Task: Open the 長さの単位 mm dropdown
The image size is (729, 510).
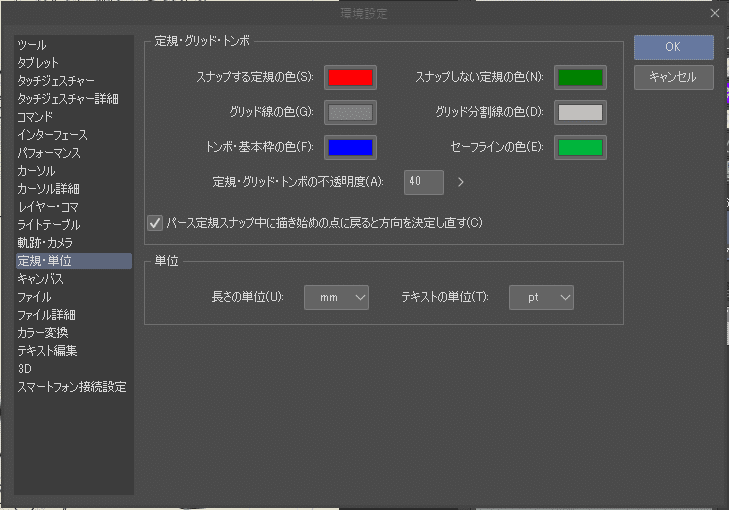Action: [337, 298]
